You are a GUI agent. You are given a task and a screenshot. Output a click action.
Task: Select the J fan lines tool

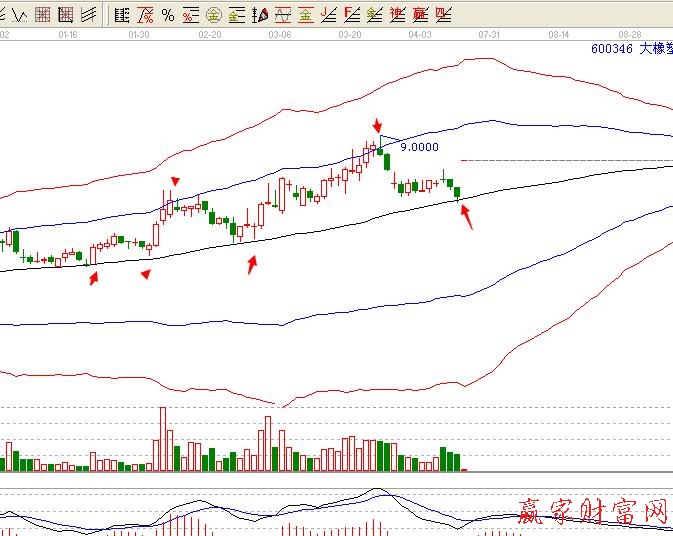tap(329, 15)
